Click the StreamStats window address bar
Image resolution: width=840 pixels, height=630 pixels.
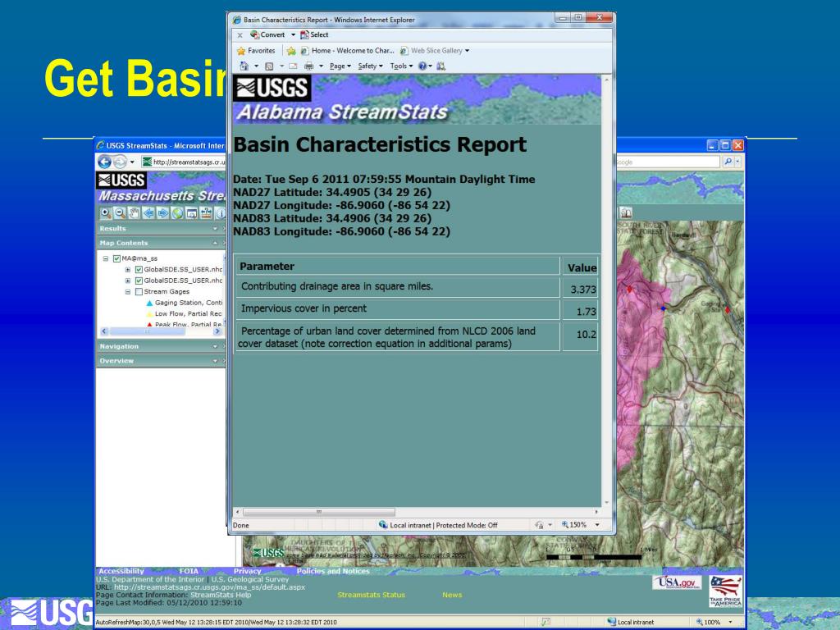point(184,162)
